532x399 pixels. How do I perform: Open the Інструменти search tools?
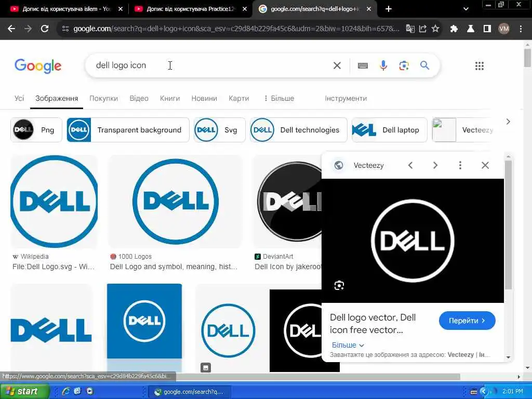tap(345, 98)
